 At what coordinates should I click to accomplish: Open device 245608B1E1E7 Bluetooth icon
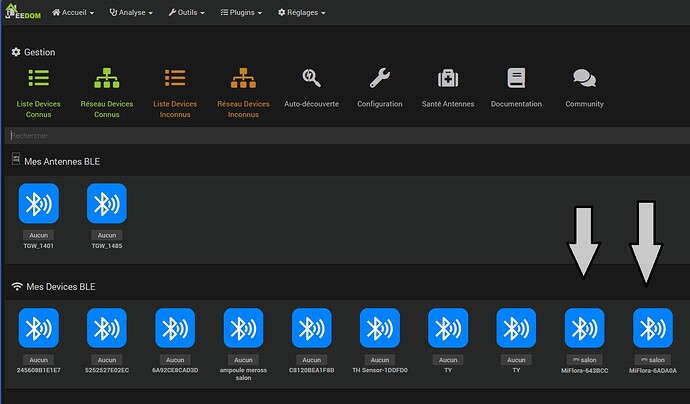pyautogui.click(x=39, y=328)
